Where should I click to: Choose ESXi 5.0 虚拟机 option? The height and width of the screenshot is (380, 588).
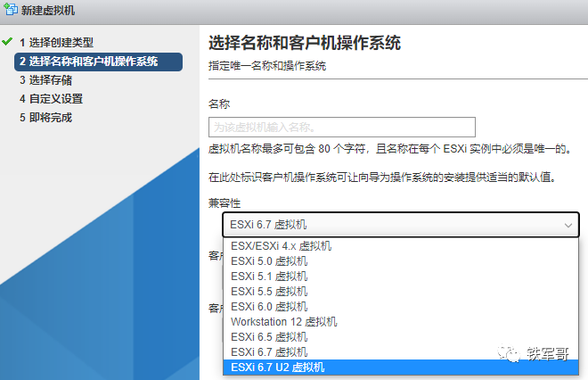click(401, 261)
